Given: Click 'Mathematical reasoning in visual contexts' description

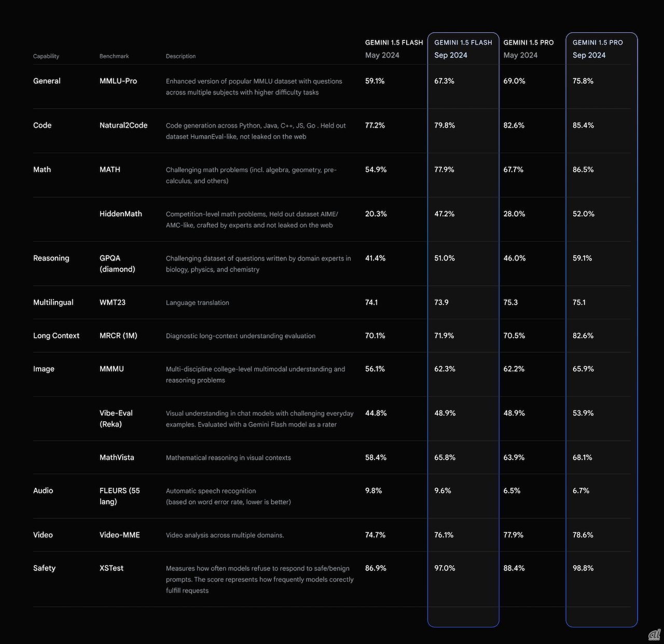Looking at the screenshot, I should (x=228, y=458).
